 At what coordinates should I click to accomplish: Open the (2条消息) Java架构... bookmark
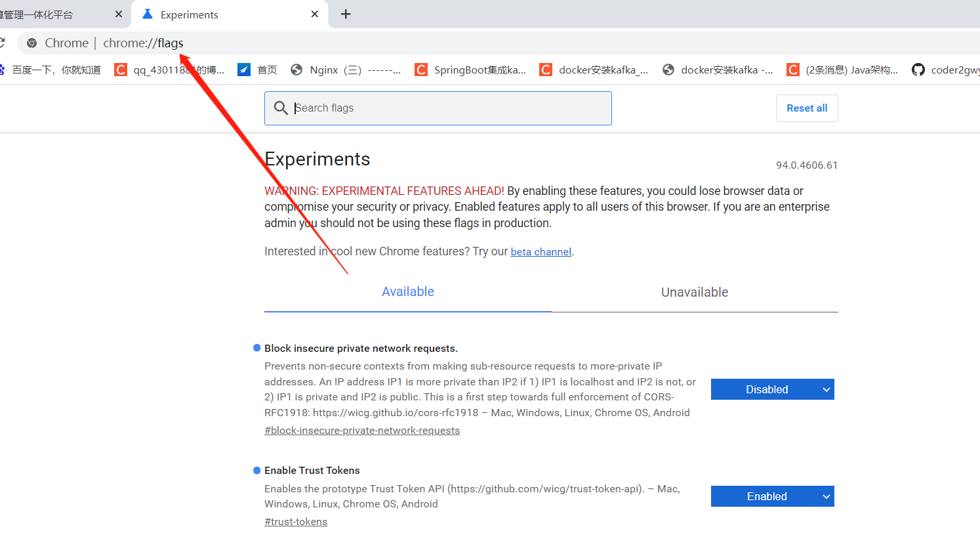[x=843, y=70]
